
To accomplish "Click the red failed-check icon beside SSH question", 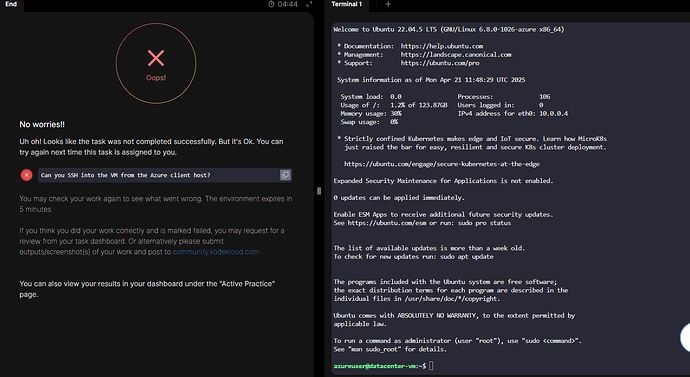I will tap(26, 175).
